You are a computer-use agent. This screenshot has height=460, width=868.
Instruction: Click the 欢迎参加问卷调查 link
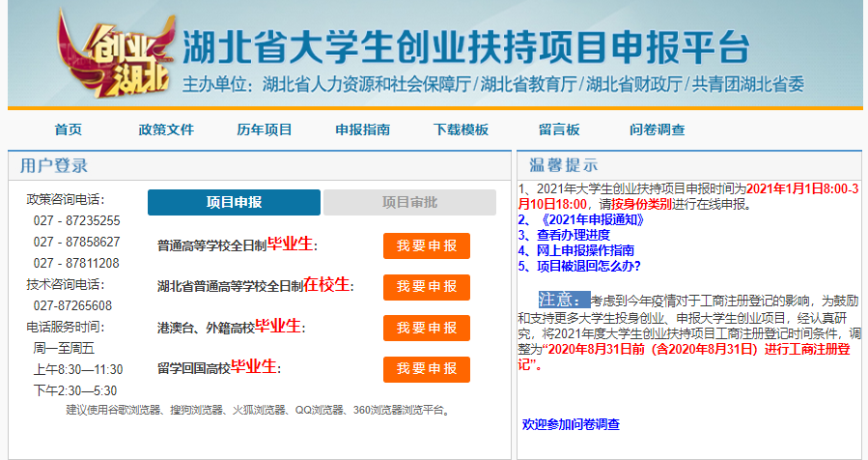(x=571, y=424)
